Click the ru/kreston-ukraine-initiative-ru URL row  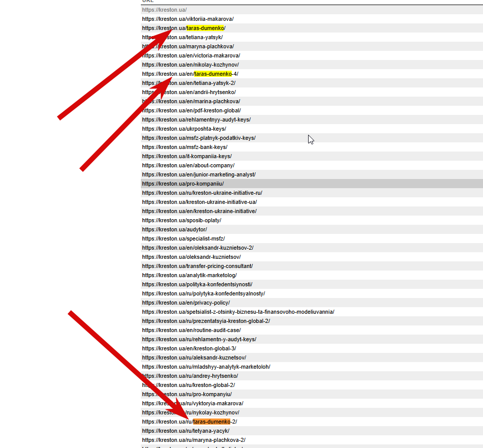(312, 193)
